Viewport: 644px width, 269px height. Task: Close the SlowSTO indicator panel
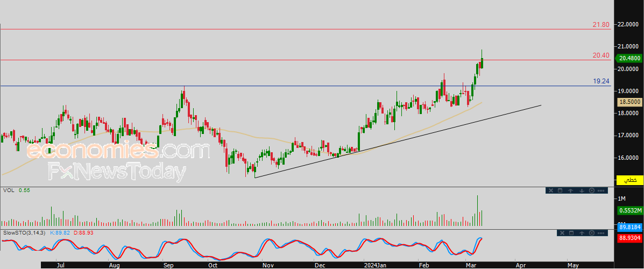pyautogui.click(x=562, y=233)
